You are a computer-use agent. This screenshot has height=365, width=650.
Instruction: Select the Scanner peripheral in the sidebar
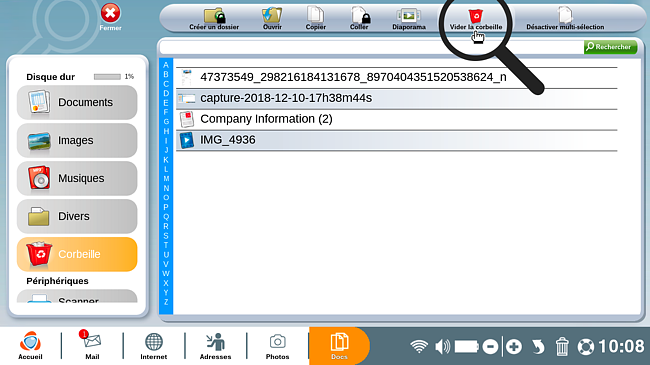point(77,296)
